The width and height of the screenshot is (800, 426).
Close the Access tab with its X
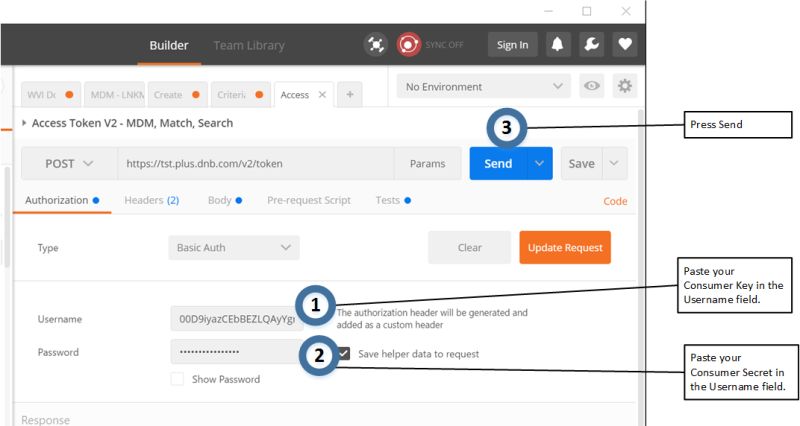(x=322, y=94)
